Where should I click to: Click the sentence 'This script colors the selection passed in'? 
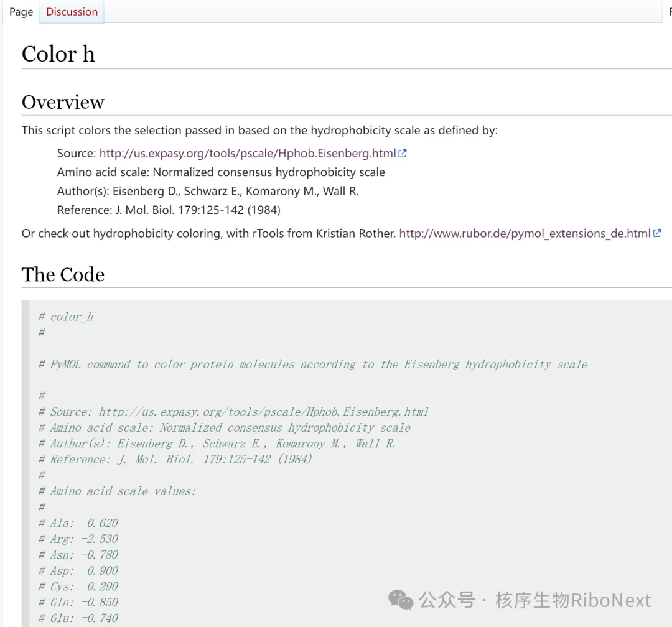coord(259,130)
